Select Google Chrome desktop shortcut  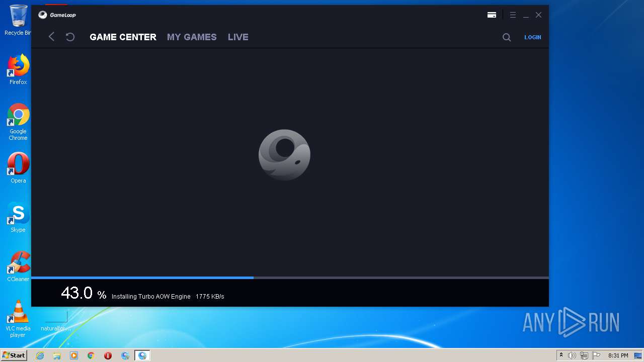pos(18,122)
